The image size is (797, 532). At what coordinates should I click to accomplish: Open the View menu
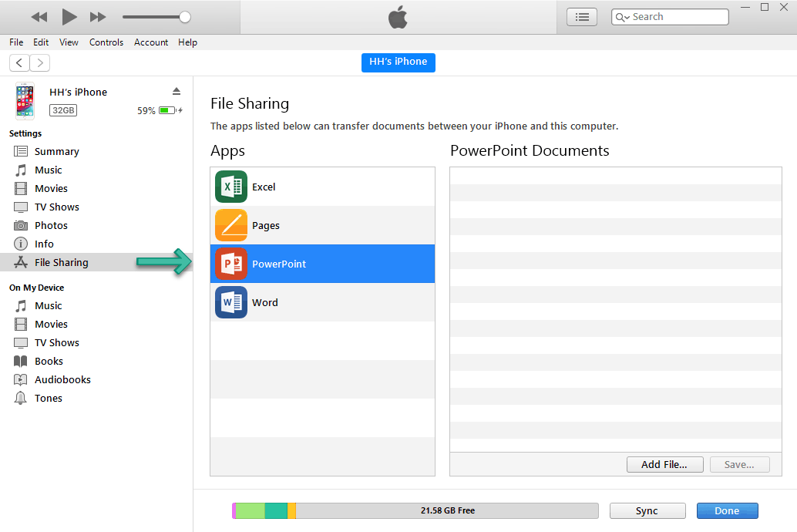69,42
